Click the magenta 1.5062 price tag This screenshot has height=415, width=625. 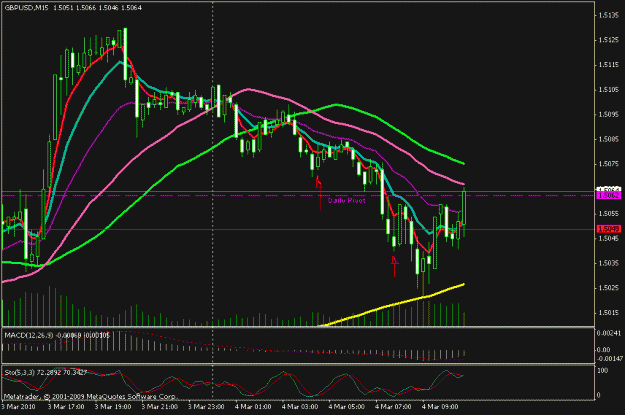tap(609, 195)
